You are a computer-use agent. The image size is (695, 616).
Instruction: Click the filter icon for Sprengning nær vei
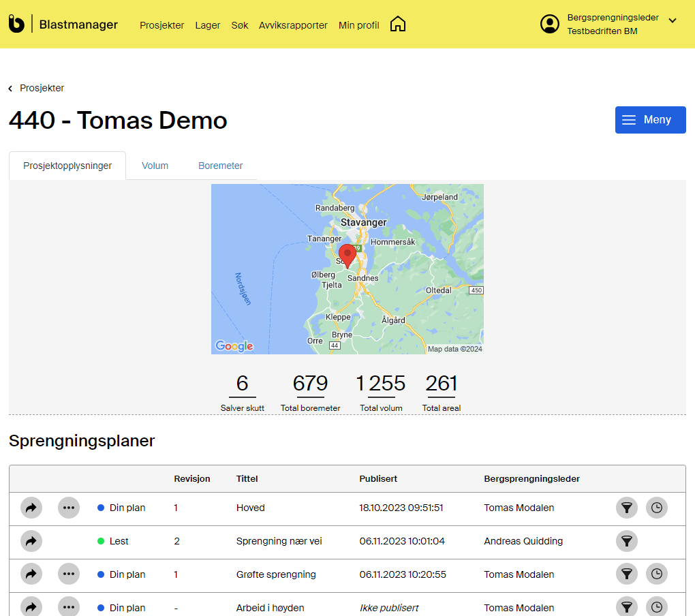[x=627, y=541]
